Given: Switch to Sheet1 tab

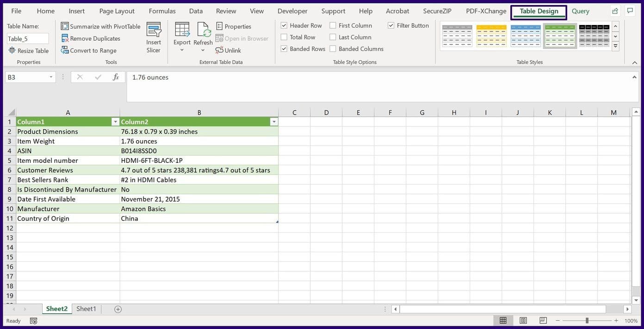Looking at the screenshot, I should (x=86, y=309).
